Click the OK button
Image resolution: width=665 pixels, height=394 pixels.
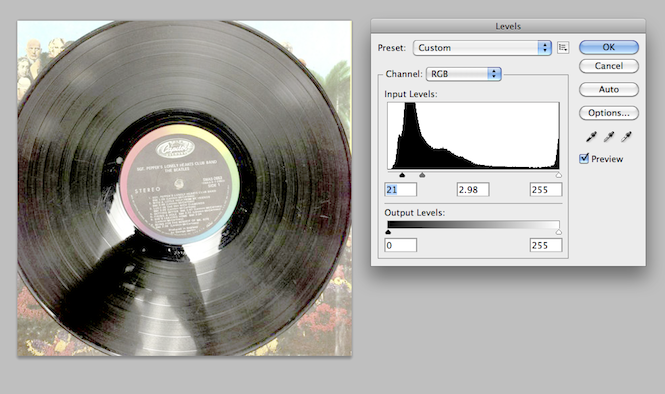(x=609, y=47)
